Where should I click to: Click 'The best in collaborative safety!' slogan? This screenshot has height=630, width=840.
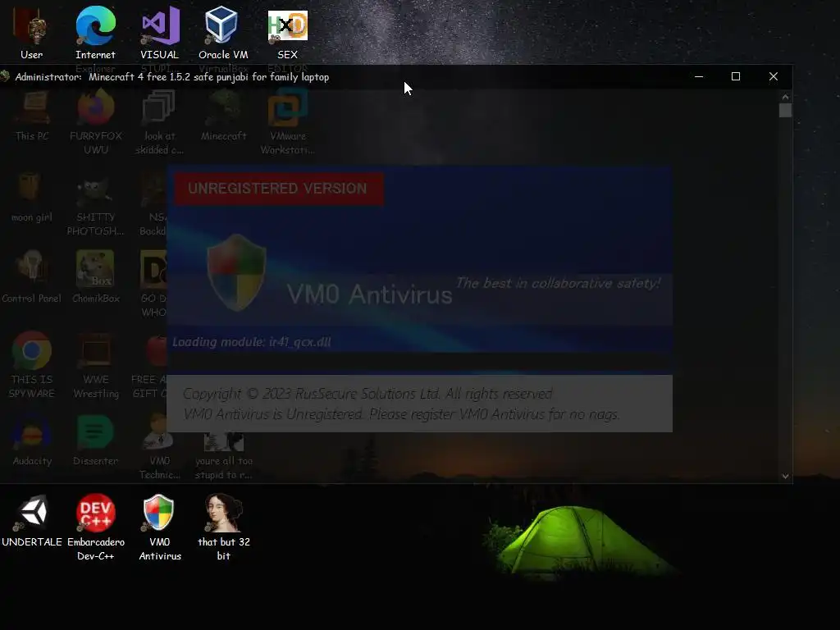coord(558,283)
